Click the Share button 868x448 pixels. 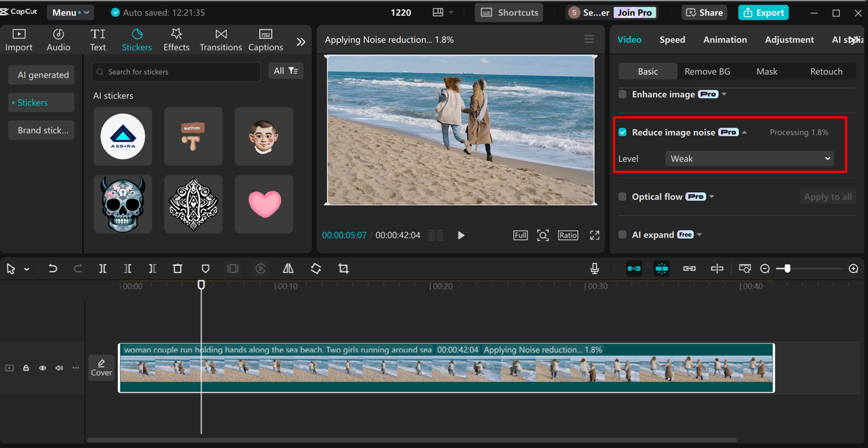704,12
